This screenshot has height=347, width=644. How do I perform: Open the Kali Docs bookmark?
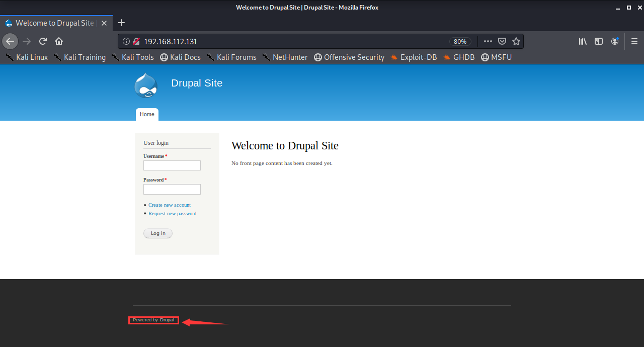180,57
